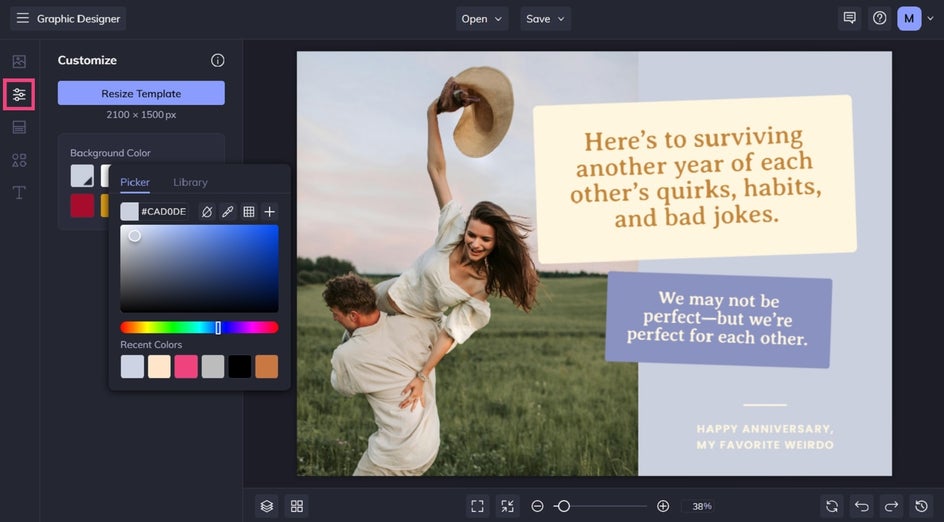Click the M user avatar

pos(909,19)
